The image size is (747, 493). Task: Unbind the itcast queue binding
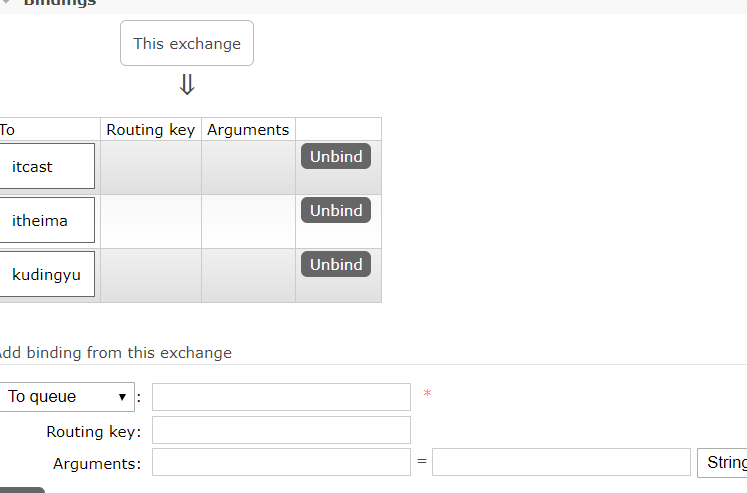point(336,156)
